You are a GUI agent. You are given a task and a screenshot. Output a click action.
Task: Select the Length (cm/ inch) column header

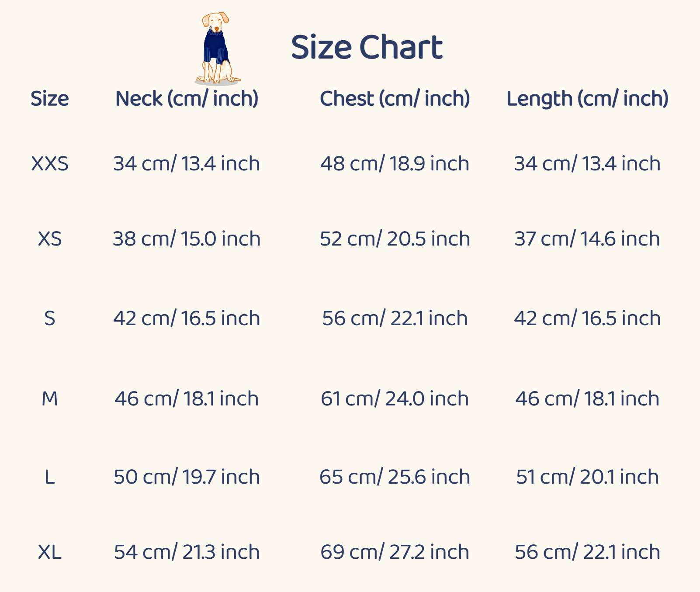tap(587, 99)
